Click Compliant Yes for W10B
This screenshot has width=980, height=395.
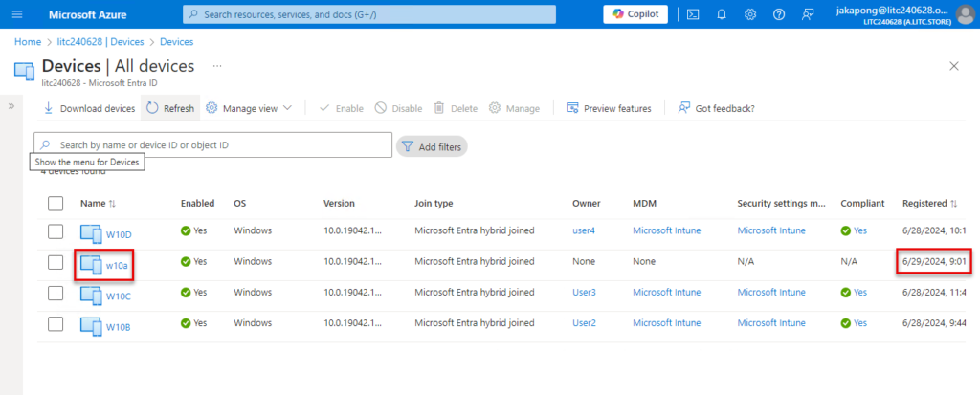(854, 323)
